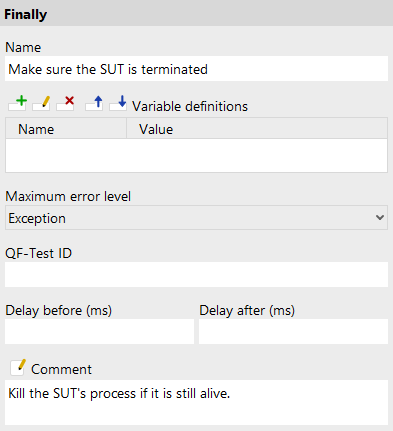This screenshot has width=393, height=431.
Task: Click the Finally panel title
Action: 26,14
